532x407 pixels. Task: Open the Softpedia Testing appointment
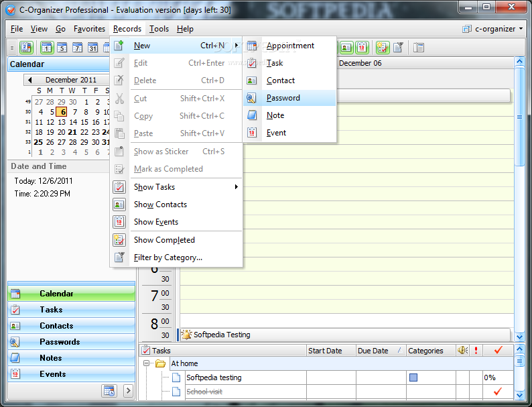pos(344,335)
